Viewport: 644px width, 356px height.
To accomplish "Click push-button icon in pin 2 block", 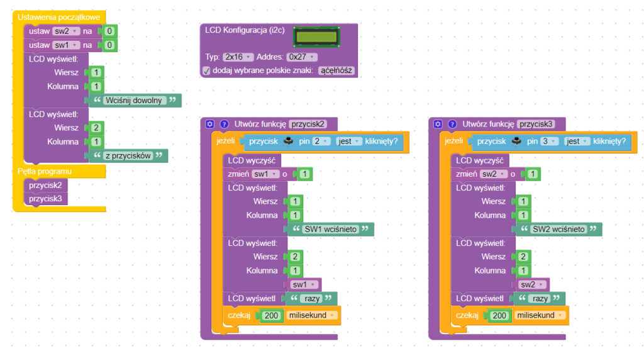I will [288, 142].
